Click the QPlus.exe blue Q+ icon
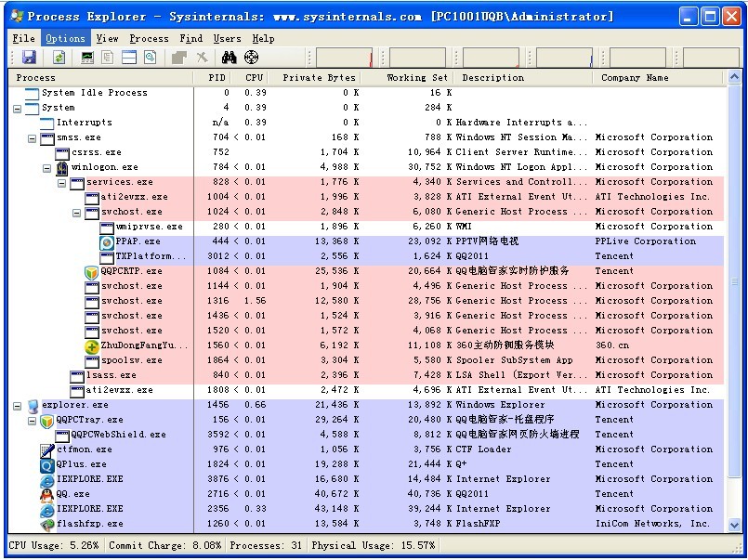The image size is (748, 560). pos(47,464)
